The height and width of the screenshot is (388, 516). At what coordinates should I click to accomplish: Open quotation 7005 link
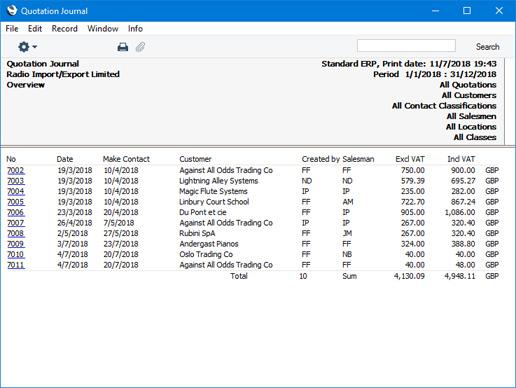[16, 202]
